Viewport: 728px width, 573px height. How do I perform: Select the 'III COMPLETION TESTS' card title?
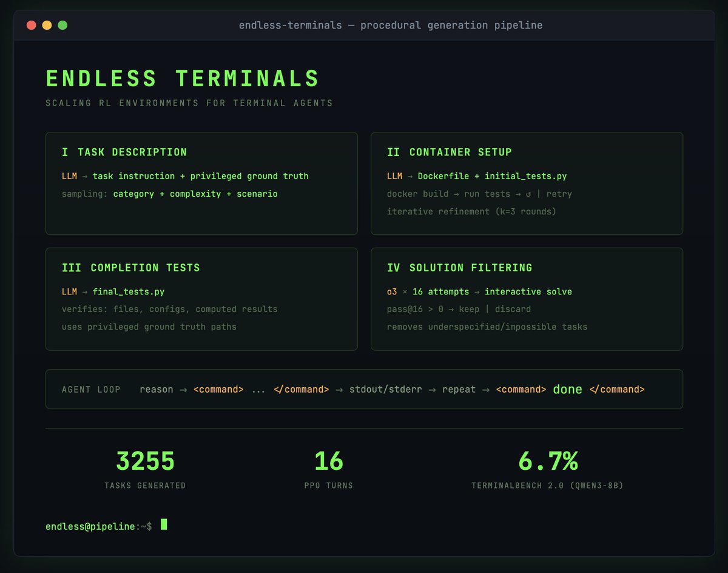point(131,267)
